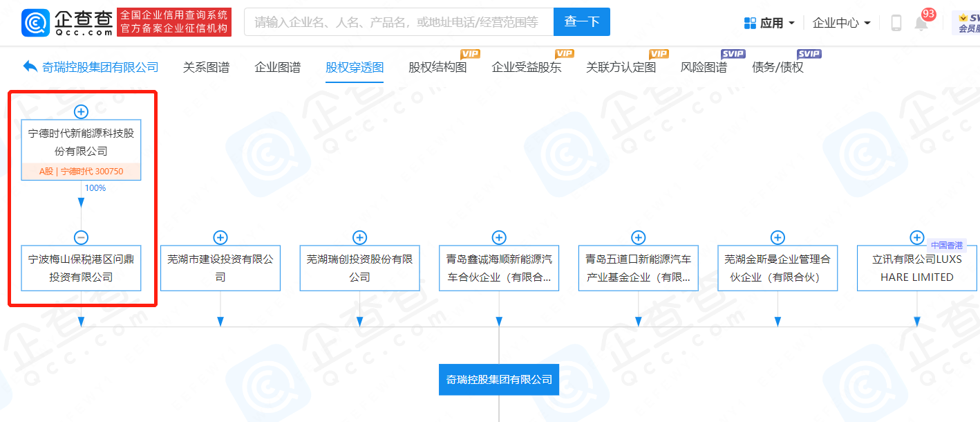Click the company name search input field
The image size is (980, 422).
tap(399, 22)
